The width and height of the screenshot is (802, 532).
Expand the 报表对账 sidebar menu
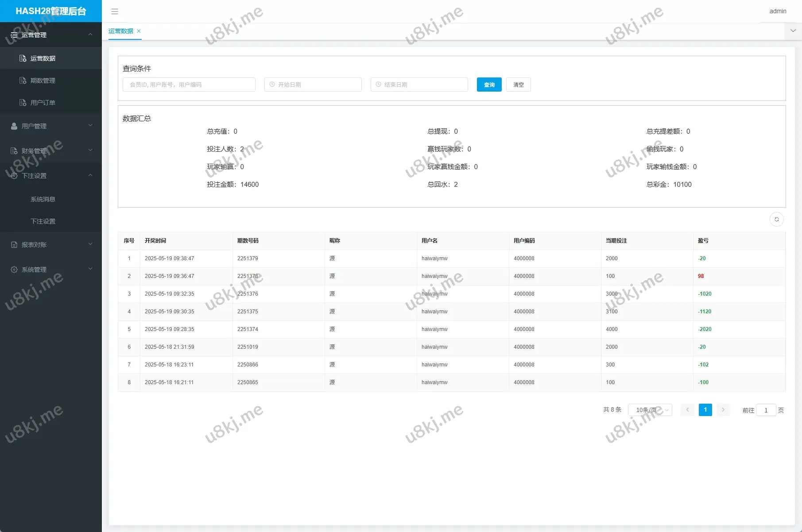(51, 245)
